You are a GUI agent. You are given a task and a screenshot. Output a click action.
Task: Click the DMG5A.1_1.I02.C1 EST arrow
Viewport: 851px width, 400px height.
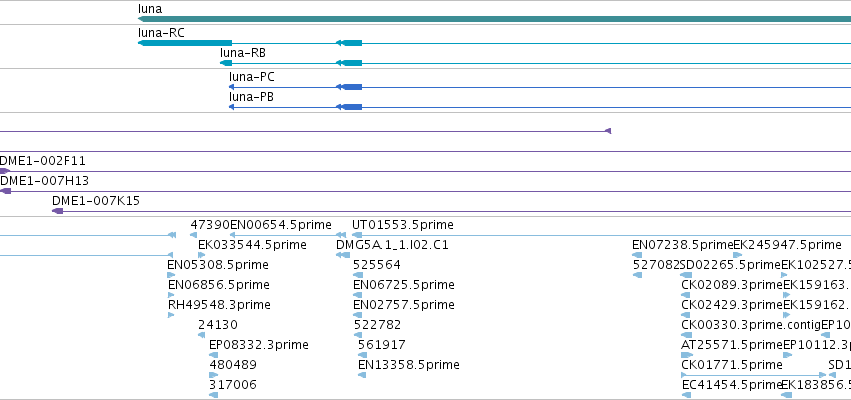click(x=343, y=255)
